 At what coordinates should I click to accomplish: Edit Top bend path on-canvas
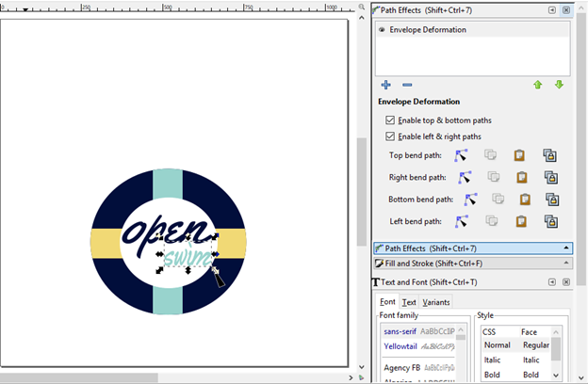(x=461, y=155)
